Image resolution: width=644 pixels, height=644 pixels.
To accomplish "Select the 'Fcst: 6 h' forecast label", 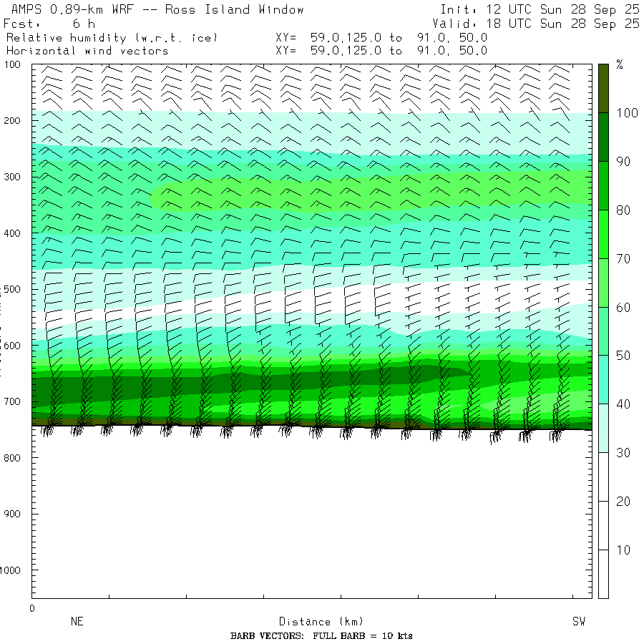I will click(x=49, y=24).
